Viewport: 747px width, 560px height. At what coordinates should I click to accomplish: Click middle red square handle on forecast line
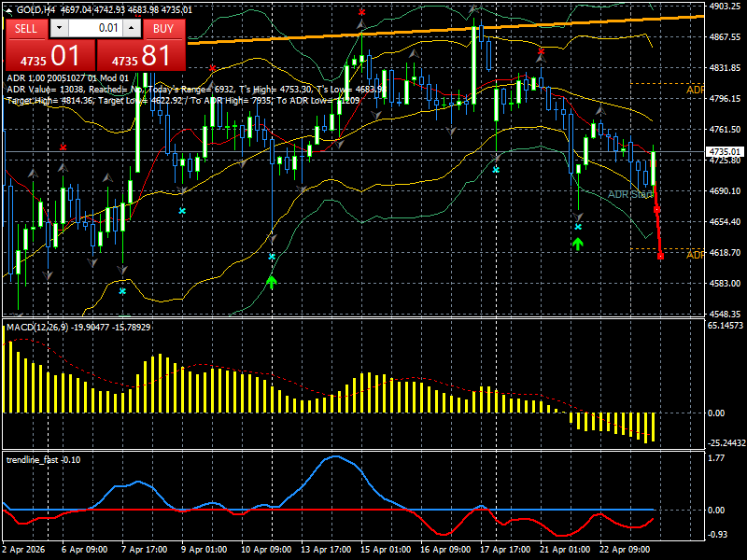[657, 209]
